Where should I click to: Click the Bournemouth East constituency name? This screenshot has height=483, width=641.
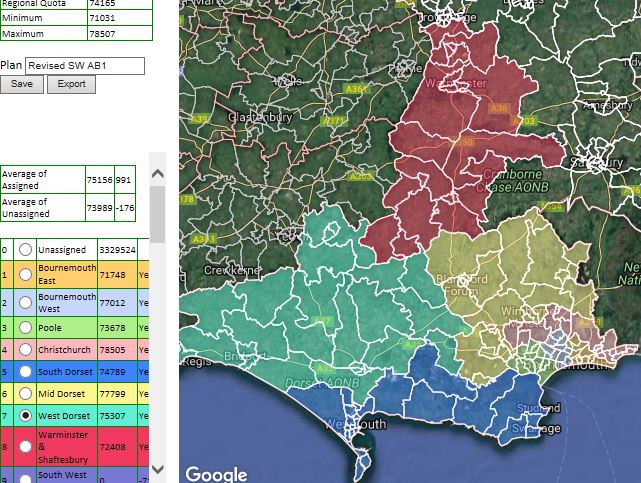click(67, 274)
